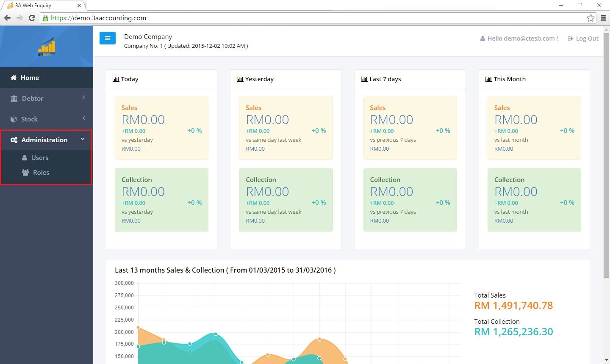This screenshot has height=364, width=610.
Task: Go back with the browser back arrow
Action: pos(7,18)
